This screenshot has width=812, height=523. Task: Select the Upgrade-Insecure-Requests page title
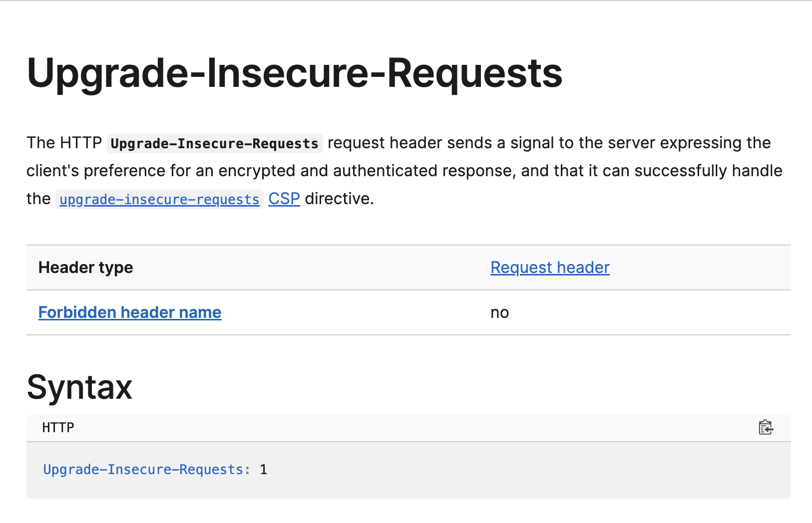coord(295,73)
